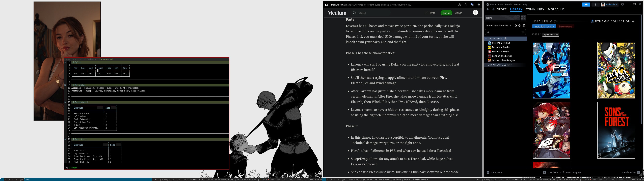Toggle the ready to play filter
This screenshot has height=181, width=644.
[524, 25]
